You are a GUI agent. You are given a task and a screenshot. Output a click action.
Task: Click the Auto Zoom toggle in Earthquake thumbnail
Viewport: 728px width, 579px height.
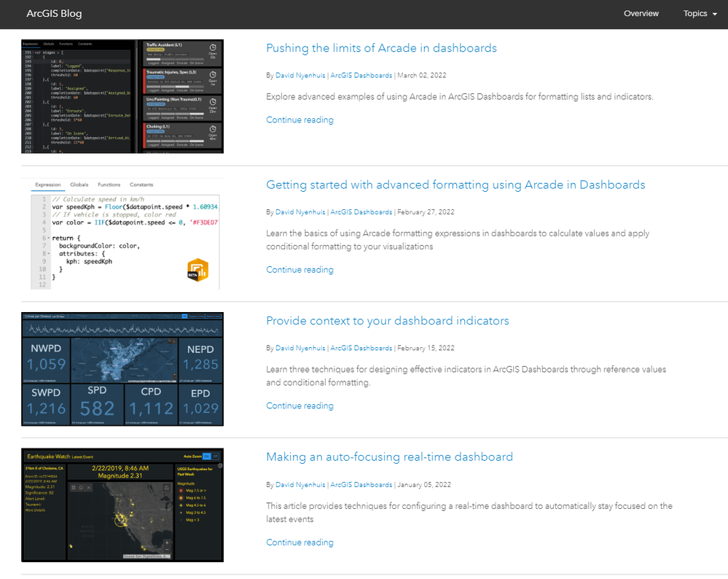pyautogui.click(x=211, y=456)
